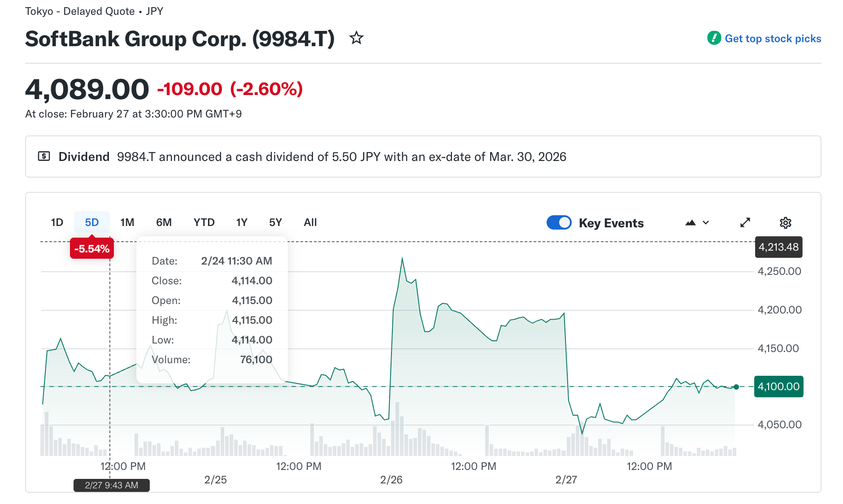Image resolution: width=843 pixels, height=504 pixels.
Task: Click the dividend banknote icon
Action: pyautogui.click(x=44, y=156)
